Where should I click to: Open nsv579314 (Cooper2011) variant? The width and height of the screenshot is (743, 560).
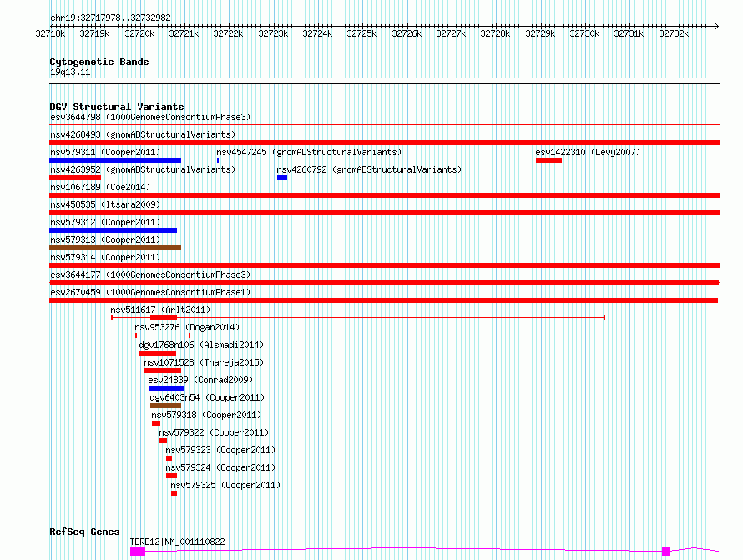tap(105, 257)
